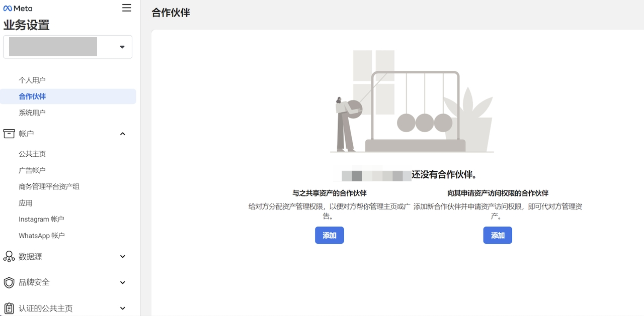
Task: Click the 业务设置 heading
Action: tap(26, 25)
